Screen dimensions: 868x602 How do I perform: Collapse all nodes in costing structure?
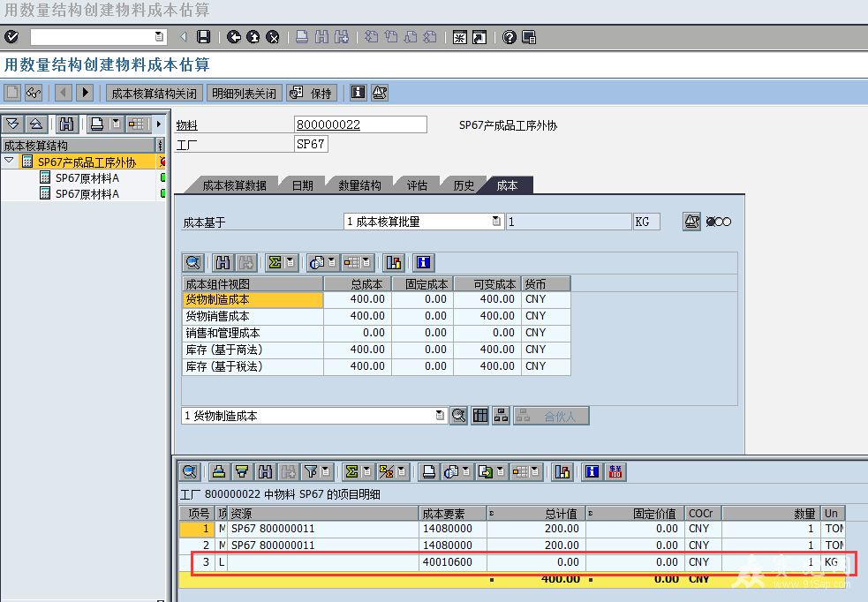[x=35, y=124]
